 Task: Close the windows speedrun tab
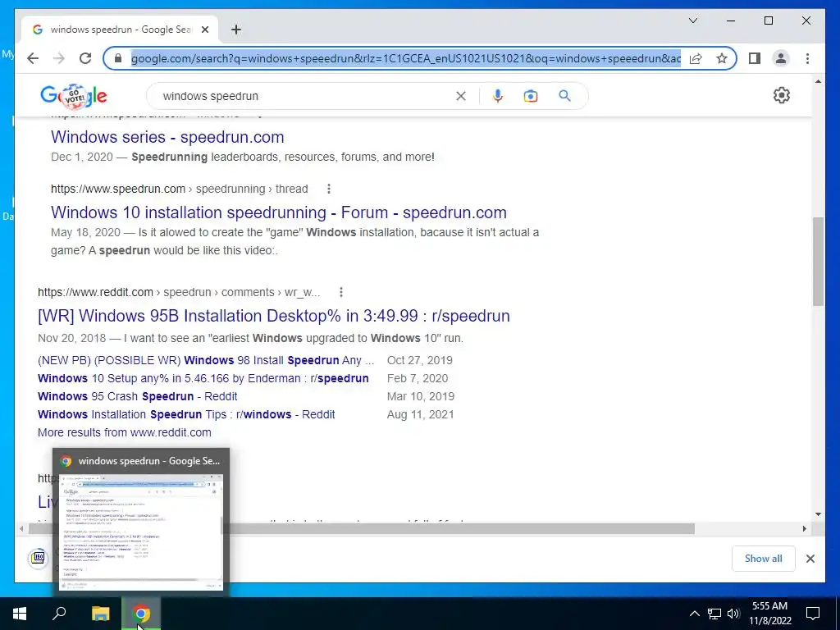coord(204,30)
